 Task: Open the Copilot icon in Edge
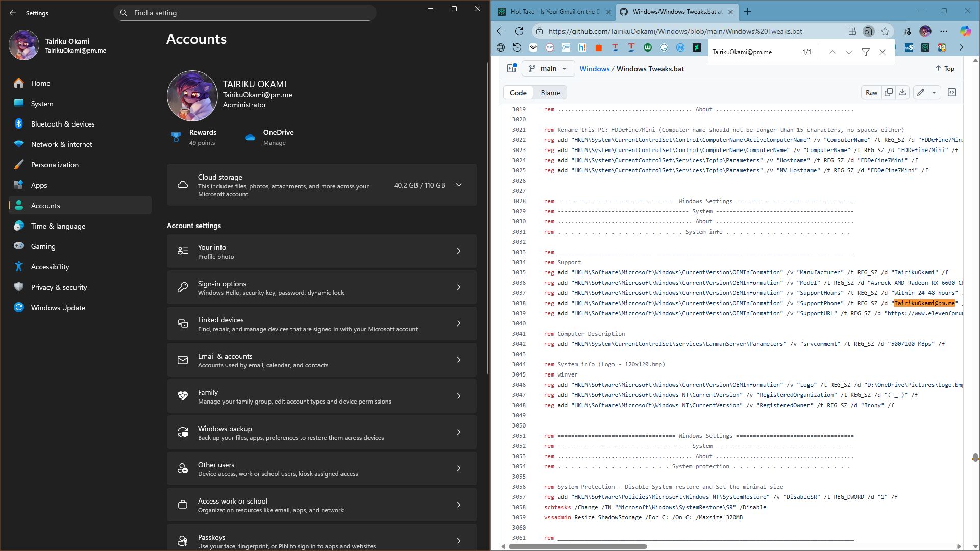(965, 31)
